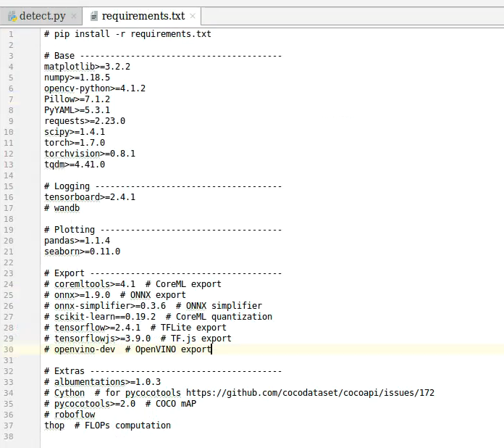Click line number 38 in the gutter

click(9, 436)
